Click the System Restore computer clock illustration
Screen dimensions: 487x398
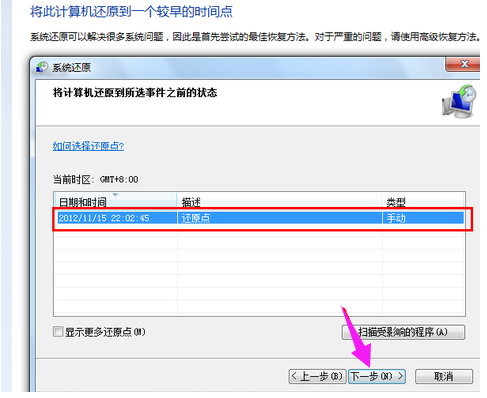click(460, 101)
